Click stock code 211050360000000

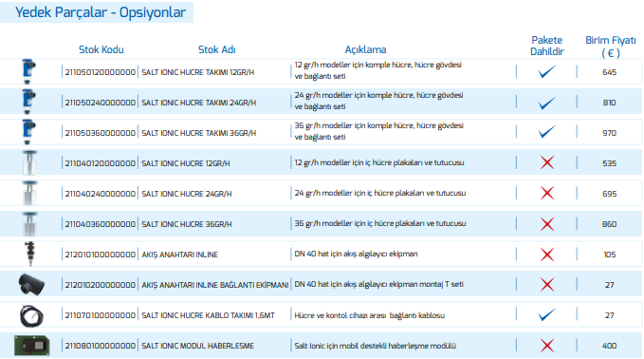pos(101,133)
